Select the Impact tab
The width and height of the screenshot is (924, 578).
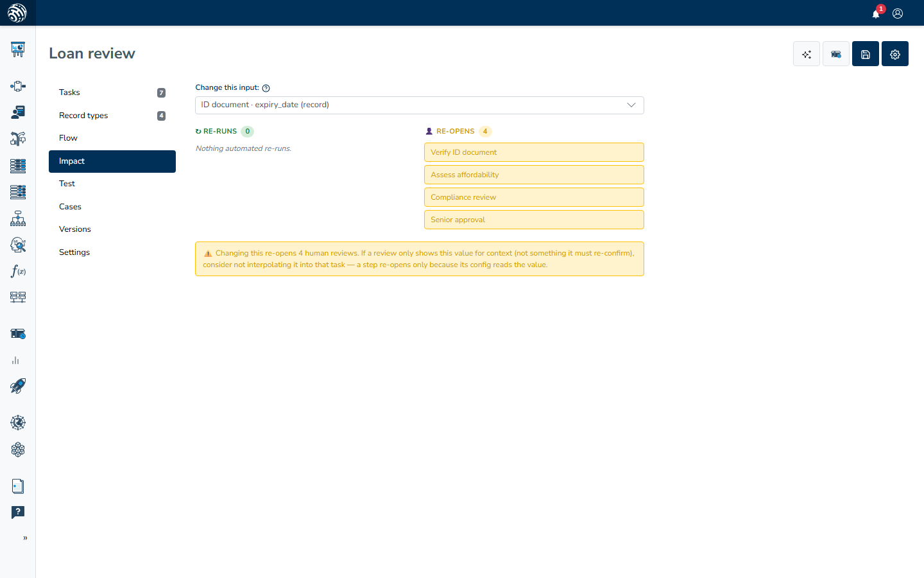click(x=112, y=161)
